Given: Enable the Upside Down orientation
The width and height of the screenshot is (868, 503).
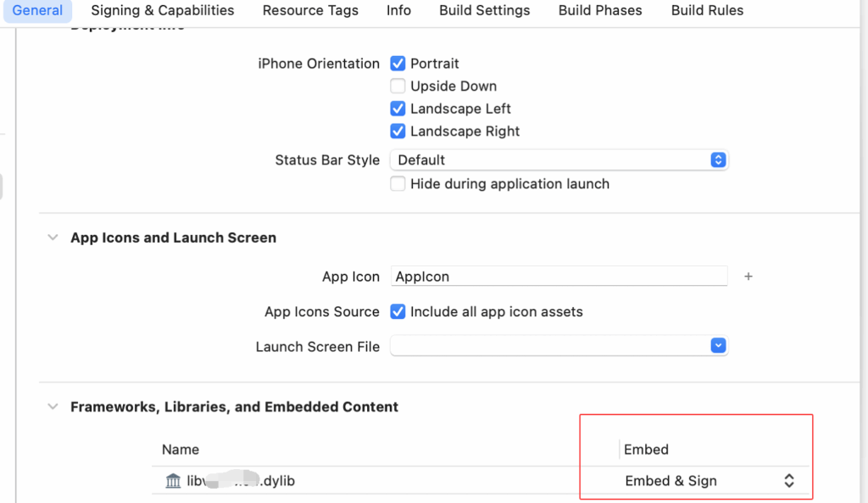Looking at the screenshot, I should click(398, 86).
